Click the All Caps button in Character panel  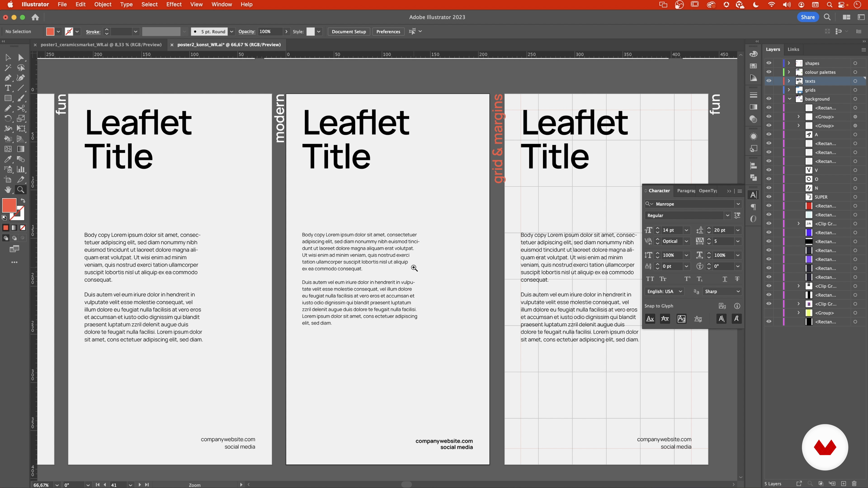pos(650,279)
